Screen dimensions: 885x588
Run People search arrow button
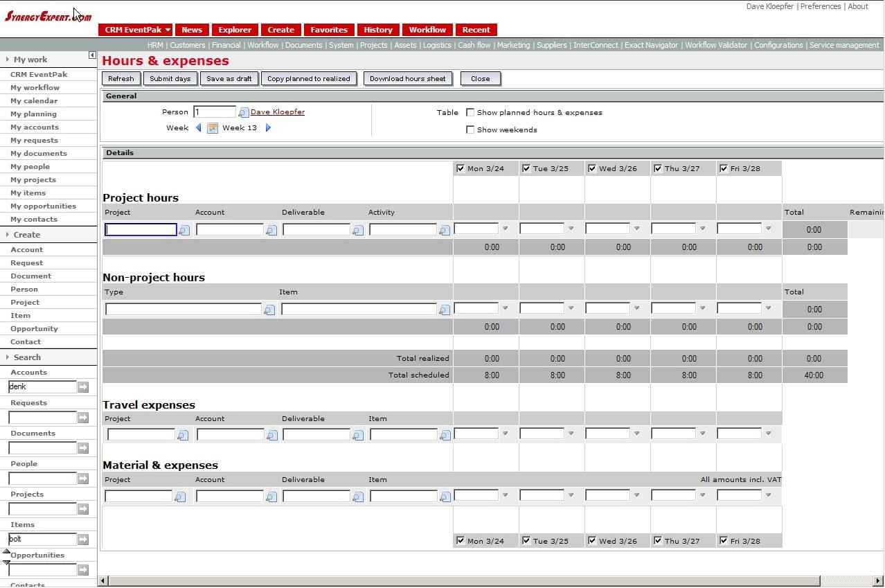tap(83, 479)
